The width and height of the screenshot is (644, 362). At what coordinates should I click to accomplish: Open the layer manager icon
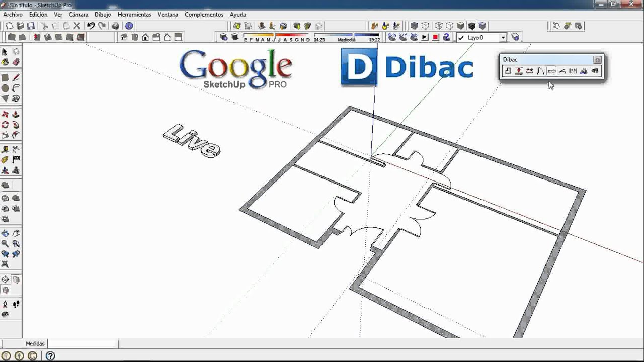tap(515, 37)
